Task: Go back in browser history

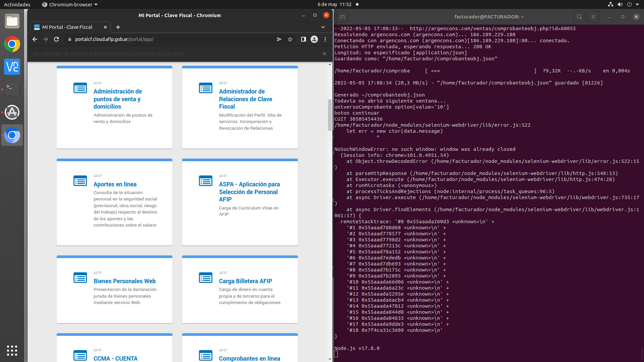Action: pyautogui.click(x=35, y=39)
